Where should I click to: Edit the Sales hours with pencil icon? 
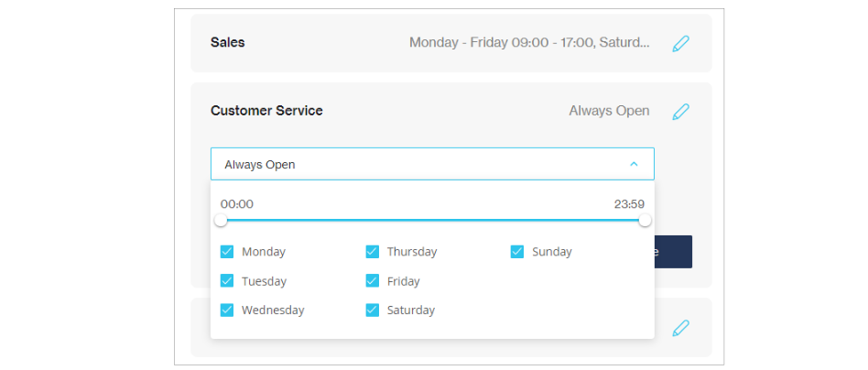tap(680, 43)
